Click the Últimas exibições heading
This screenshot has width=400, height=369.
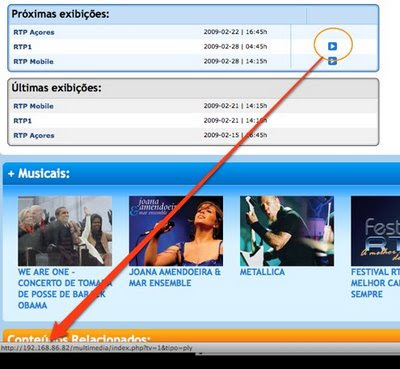56,88
